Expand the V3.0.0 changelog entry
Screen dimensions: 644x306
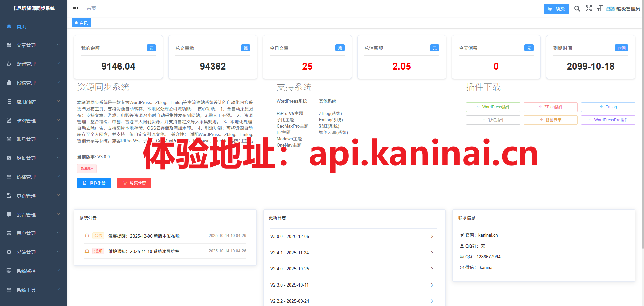[x=353, y=236]
